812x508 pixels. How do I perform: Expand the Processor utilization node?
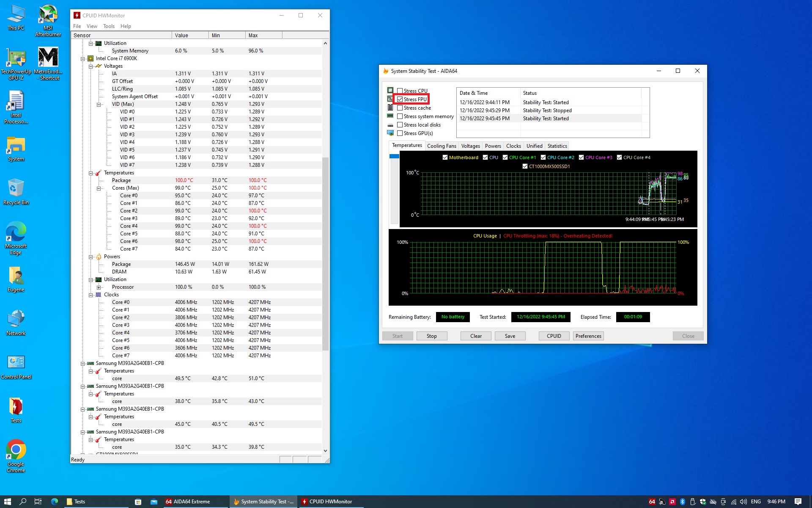tap(99, 287)
